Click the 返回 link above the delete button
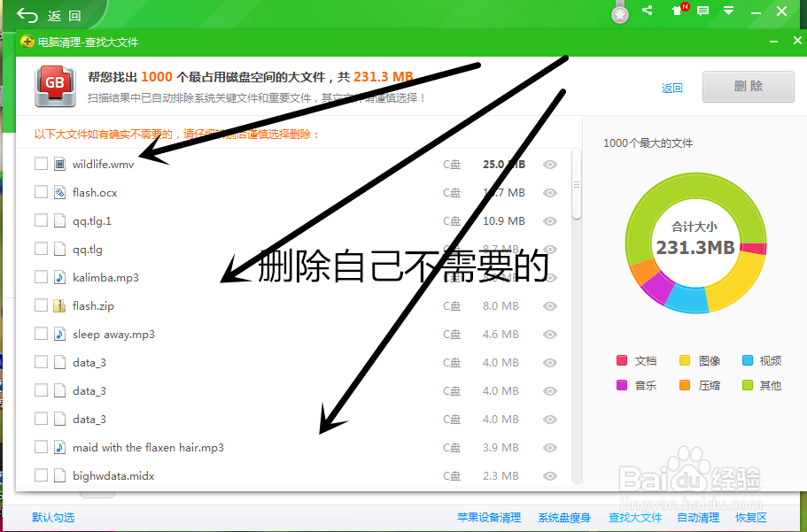This screenshot has width=807, height=532. point(671,87)
